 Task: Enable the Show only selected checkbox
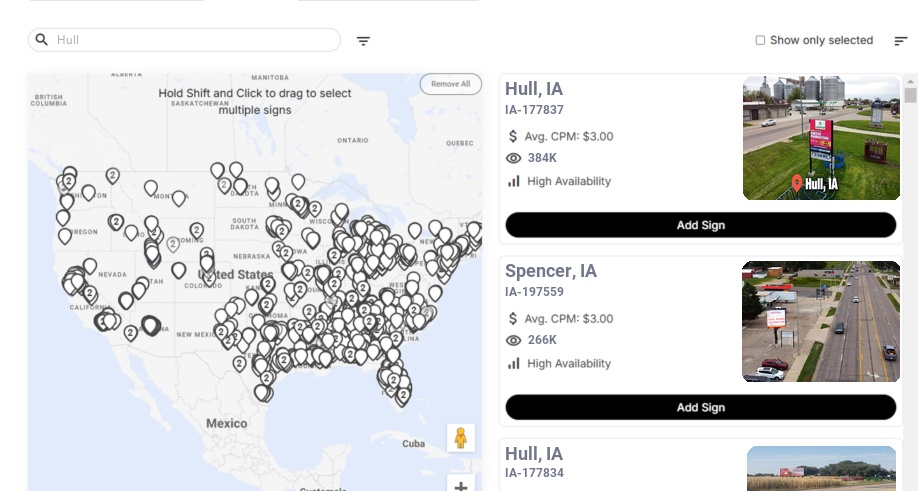tap(760, 41)
